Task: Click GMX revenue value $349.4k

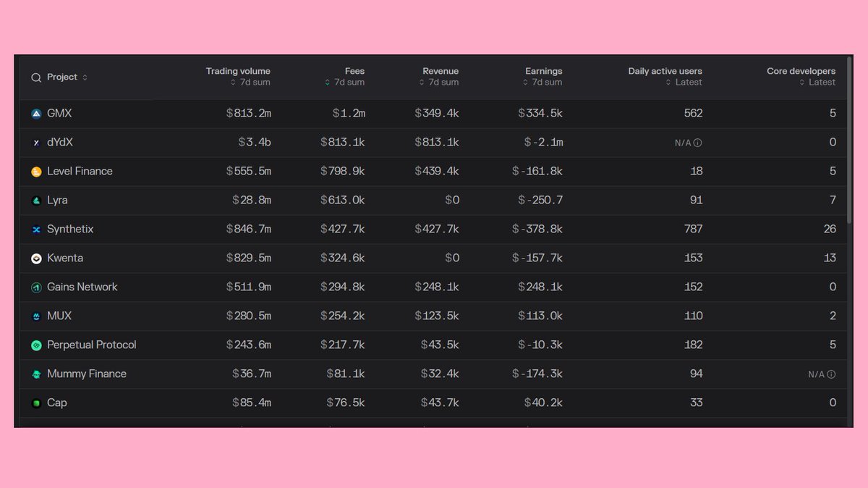Action: point(437,114)
